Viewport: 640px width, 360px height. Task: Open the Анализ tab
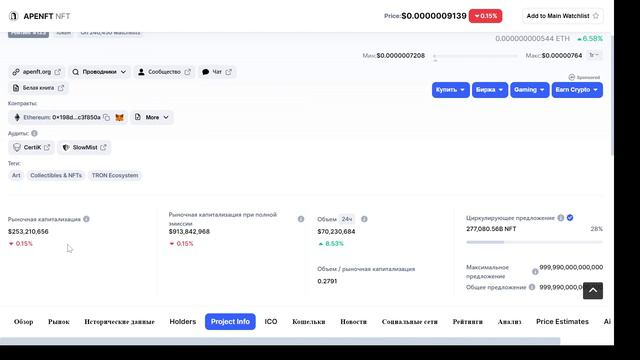point(509,322)
